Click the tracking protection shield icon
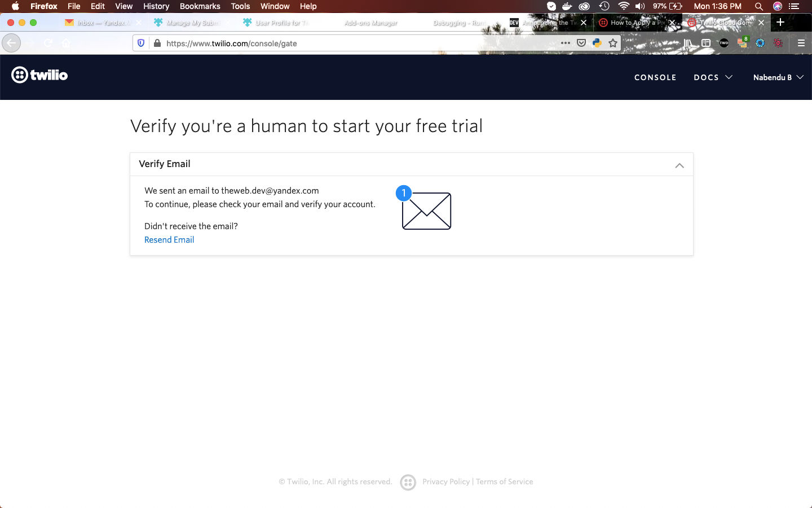 (x=141, y=43)
